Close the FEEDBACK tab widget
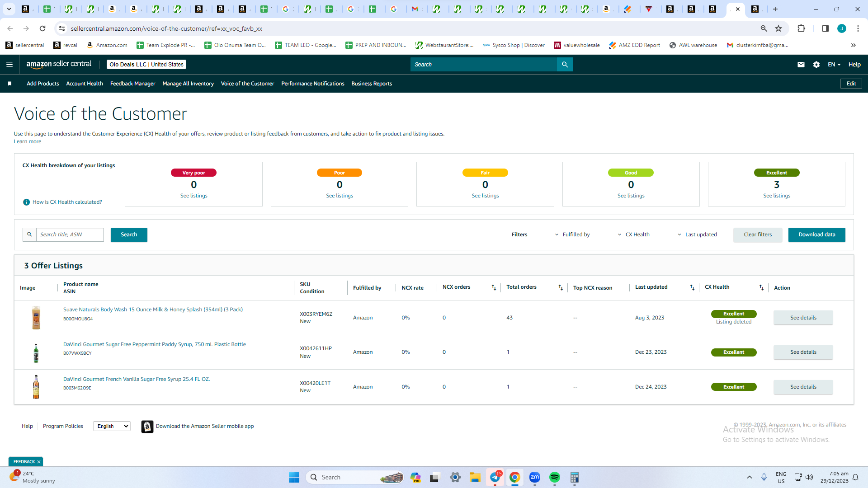The height and width of the screenshot is (488, 868). (x=39, y=462)
